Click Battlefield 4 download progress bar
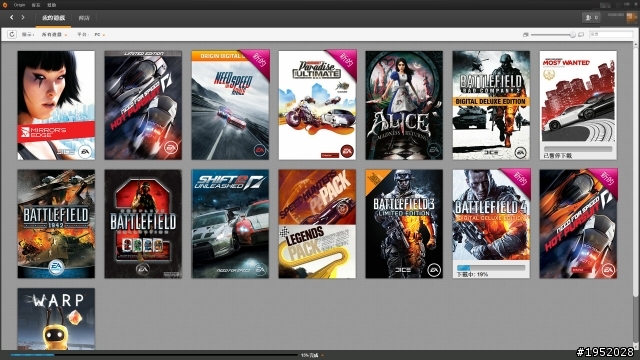The height and width of the screenshot is (360, 640). [x=491, y=268]
